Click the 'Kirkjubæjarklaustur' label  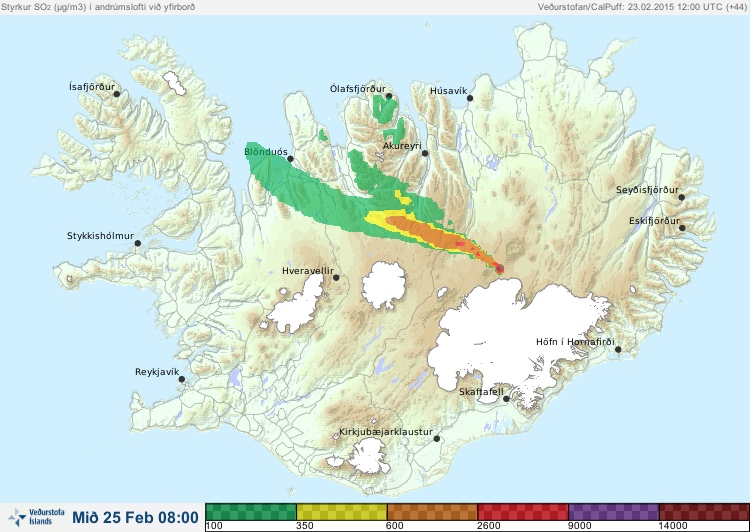(x=386, y=432)
